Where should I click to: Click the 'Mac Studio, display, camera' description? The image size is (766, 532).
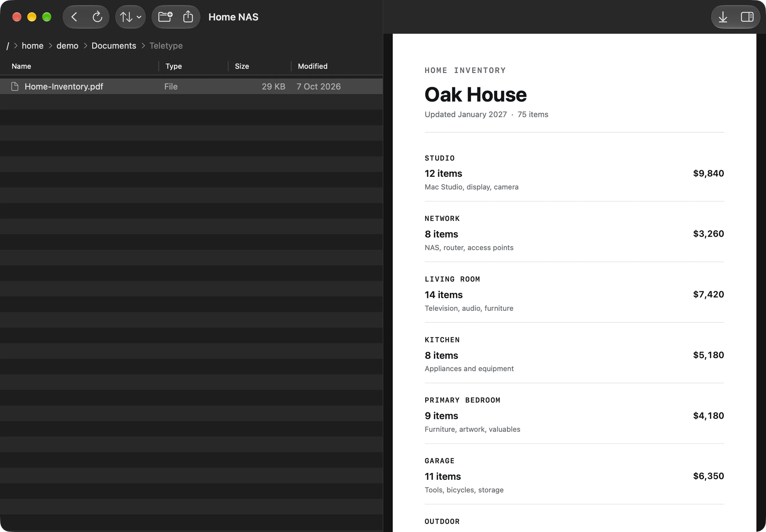(471, 187)
